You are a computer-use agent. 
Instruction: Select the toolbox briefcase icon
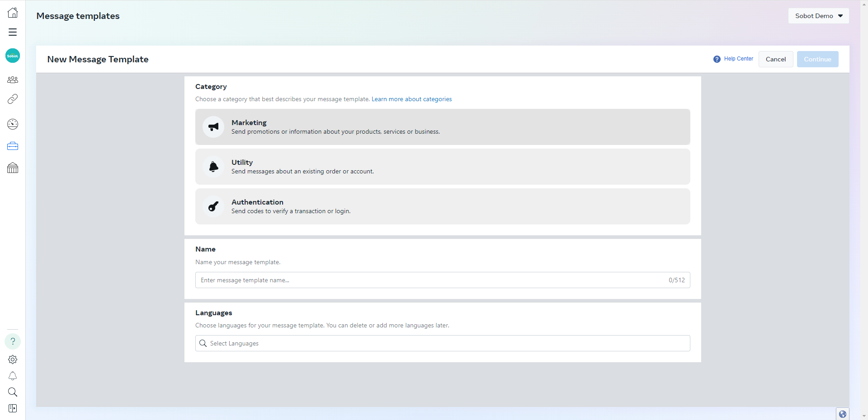tap(13, 146)
